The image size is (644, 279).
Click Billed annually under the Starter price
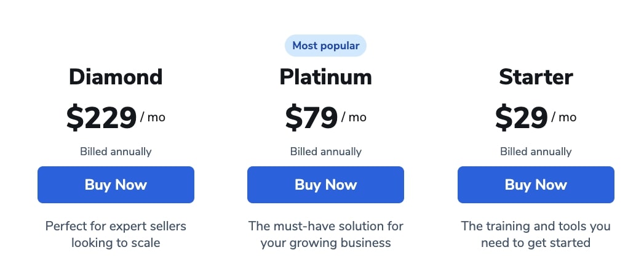click(x=536, y=152)
